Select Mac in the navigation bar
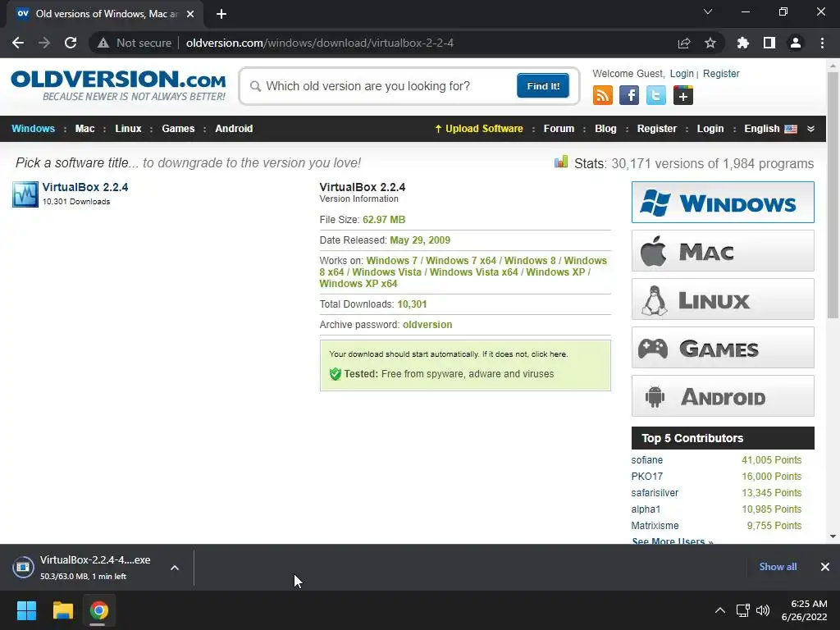Image resolution: width=840 pixels, height=630 pixels. pos(84,129)
